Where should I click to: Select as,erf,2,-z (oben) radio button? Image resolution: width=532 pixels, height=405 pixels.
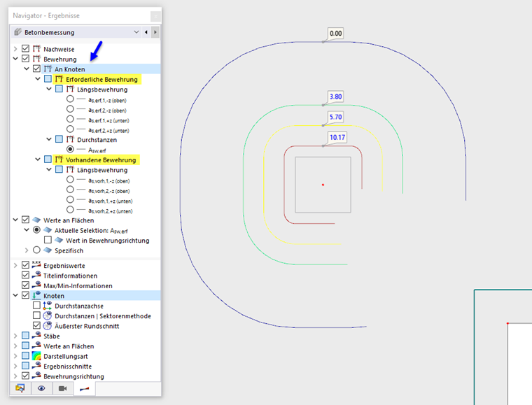coord(70,109)
